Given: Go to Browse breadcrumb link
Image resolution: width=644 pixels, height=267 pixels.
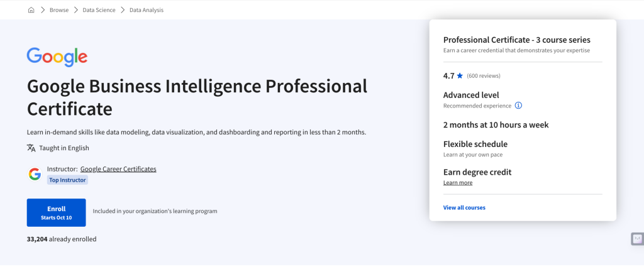Looking at the screenshot, I should (59, 10).
